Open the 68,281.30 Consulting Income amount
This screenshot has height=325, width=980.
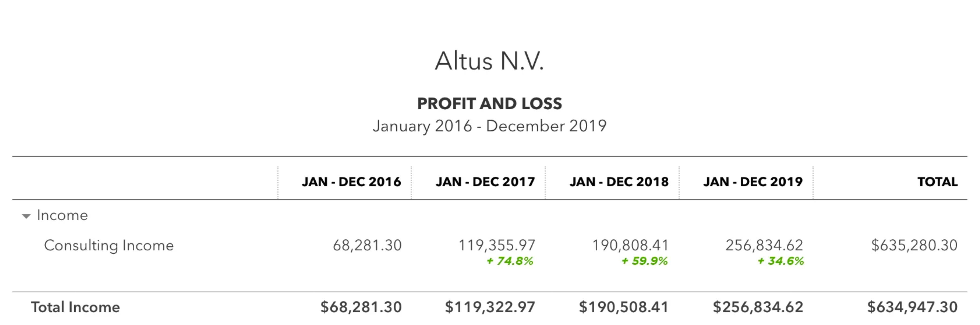(x=367, y=245)
